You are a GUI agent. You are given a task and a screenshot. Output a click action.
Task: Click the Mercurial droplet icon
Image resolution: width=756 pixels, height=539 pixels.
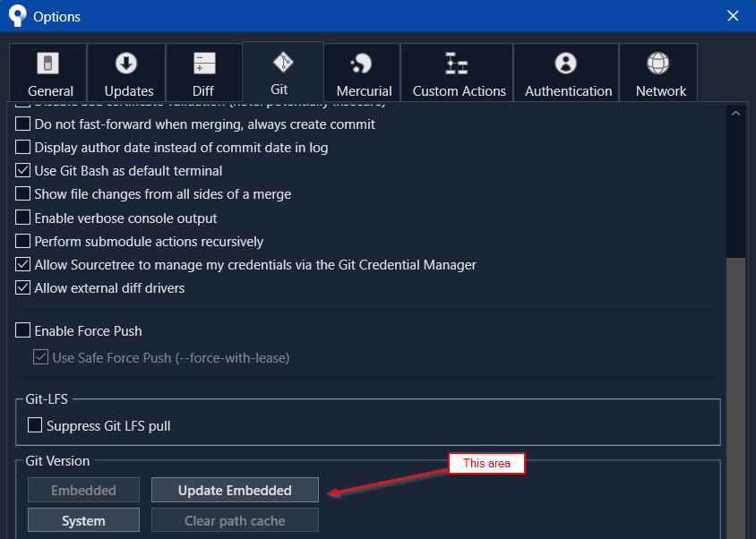point(363,64)
